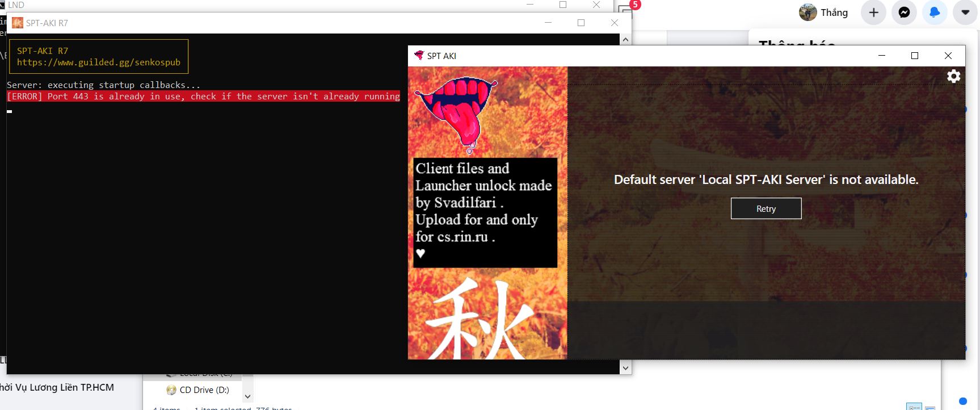Open Thắng profile link
Viewport: 980px width, 410px height.
(x=823, y=12)
